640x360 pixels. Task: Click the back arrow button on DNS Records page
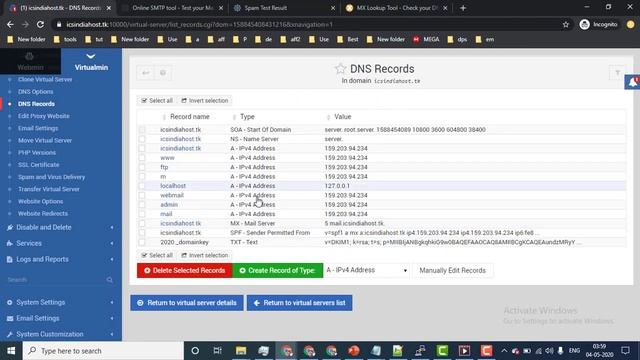(x=146, y=73)
